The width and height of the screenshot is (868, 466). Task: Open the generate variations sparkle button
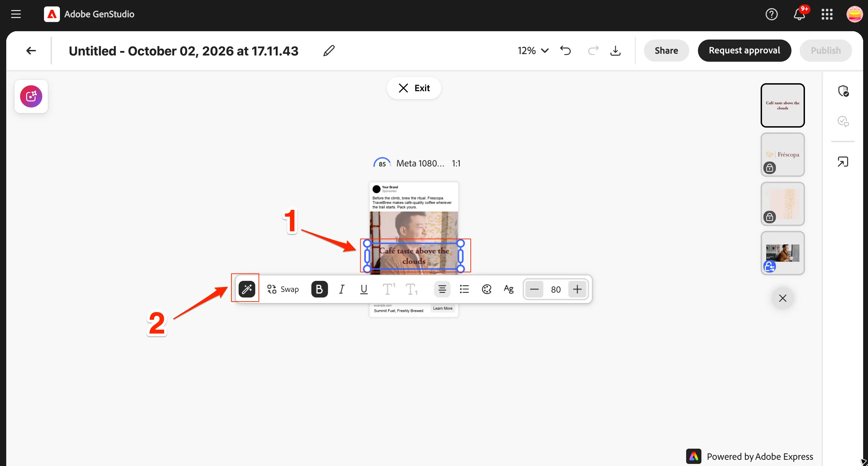(x=31, y=96)
